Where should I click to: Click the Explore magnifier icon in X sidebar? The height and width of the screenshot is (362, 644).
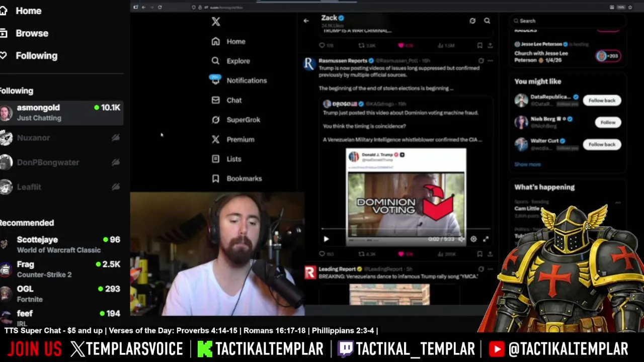215,61
